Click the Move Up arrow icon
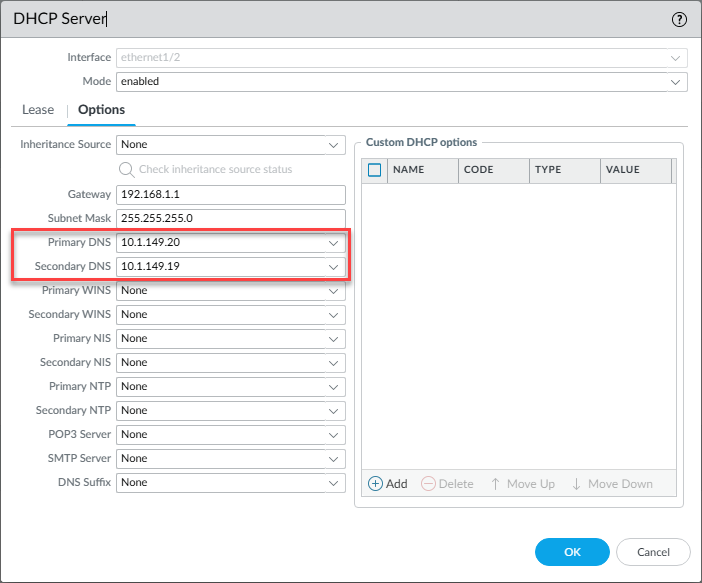This screenshot has width=702, height=583. click(495, 484)
